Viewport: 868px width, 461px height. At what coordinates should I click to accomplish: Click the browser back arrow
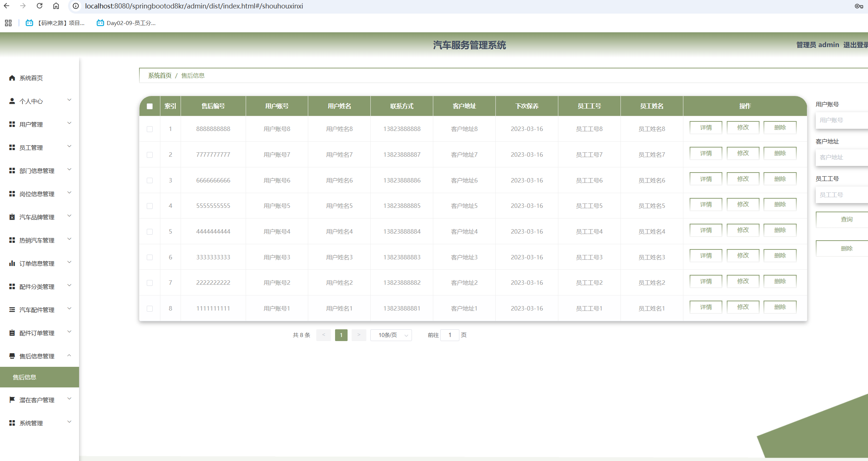point(7,6)
